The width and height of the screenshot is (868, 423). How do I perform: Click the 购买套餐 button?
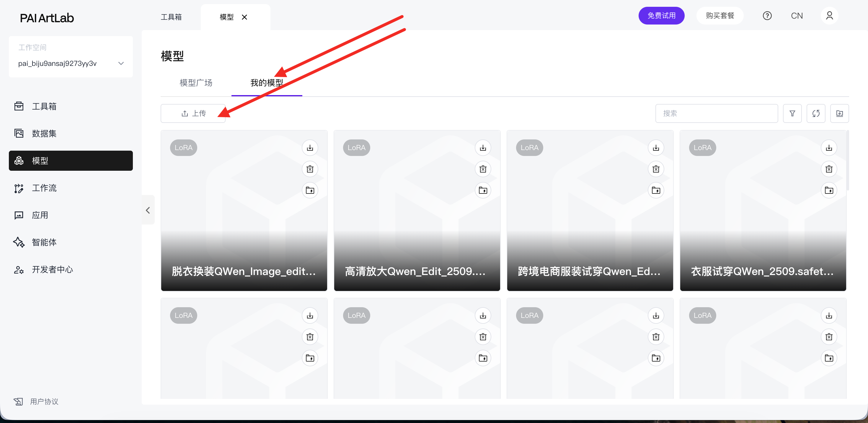click(x=720, y=16)
